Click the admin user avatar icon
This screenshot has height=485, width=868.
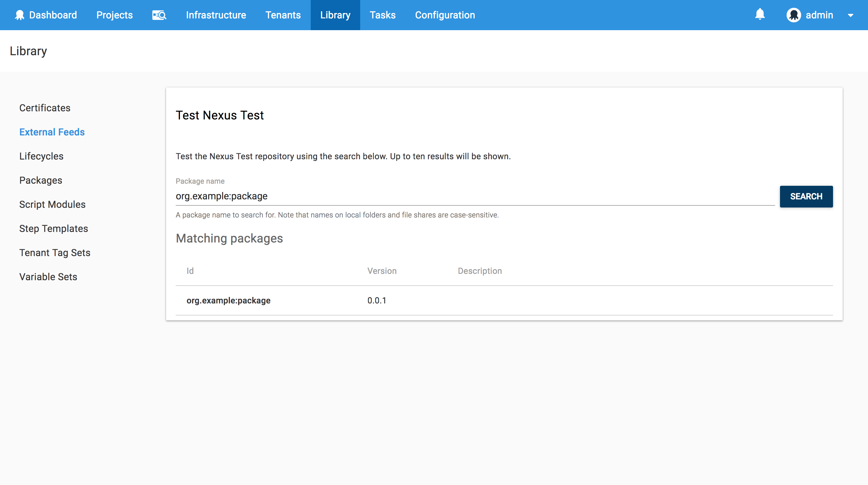click(794, 15)
